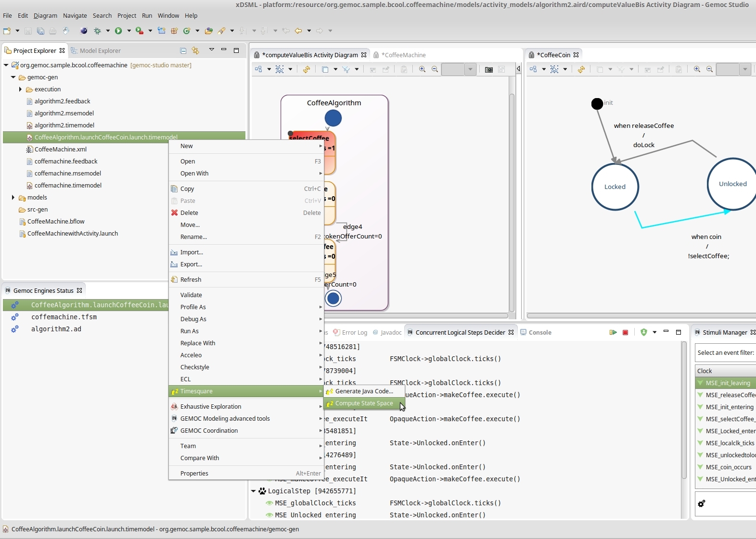Click Collapse All icon in Project Explorer
This screenshot has width=756, height=539.
(x=183, y=50)
